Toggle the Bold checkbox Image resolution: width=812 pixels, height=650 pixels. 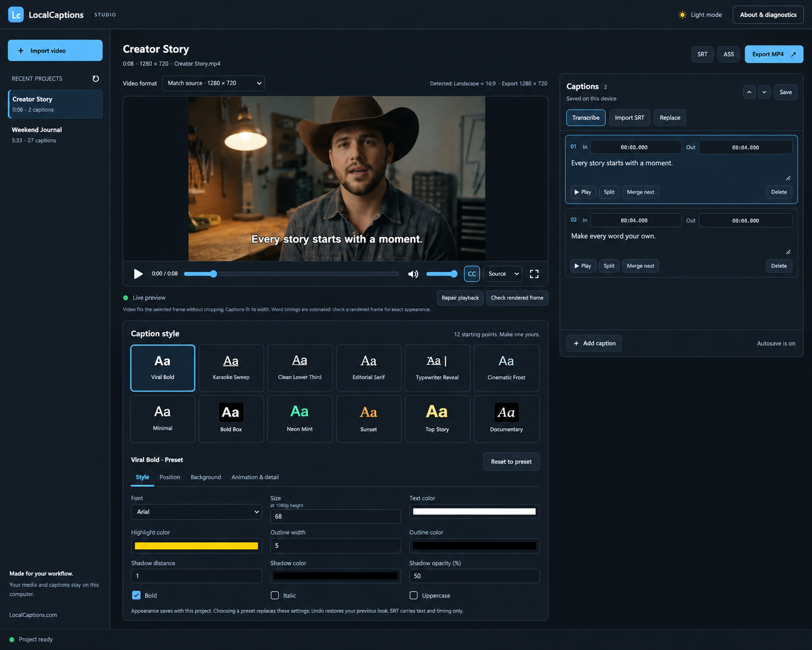136,595
